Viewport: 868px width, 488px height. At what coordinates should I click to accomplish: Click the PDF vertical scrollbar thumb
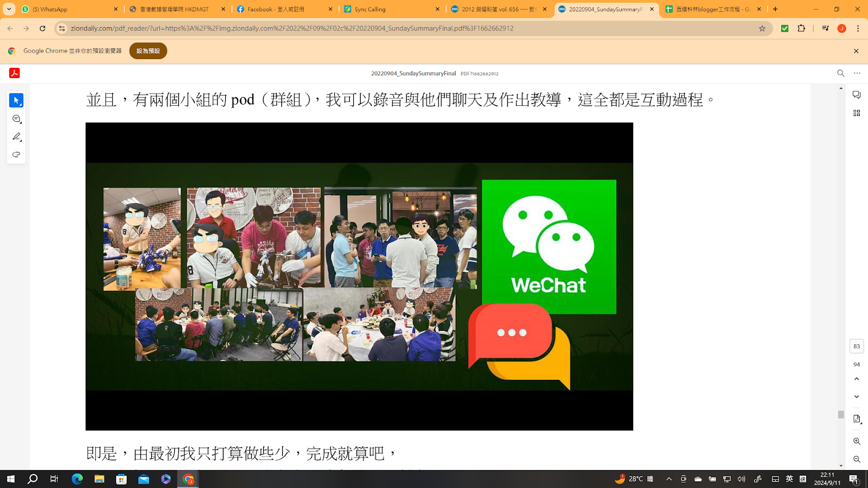[841, 415]
